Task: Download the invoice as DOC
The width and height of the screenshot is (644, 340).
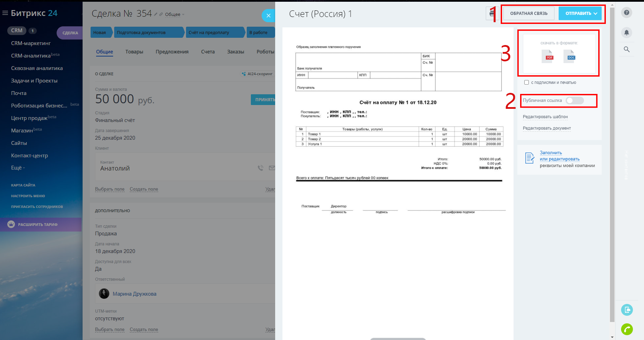Action: (569, 56)
